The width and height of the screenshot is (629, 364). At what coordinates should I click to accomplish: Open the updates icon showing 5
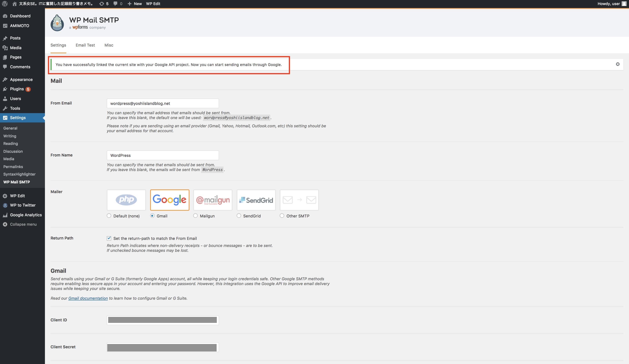click(x=104, y=4)
